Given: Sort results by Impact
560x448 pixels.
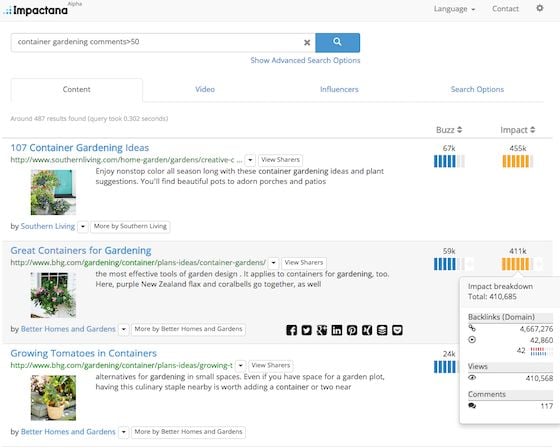Looking at the screenshot, I should coord(518,130).
